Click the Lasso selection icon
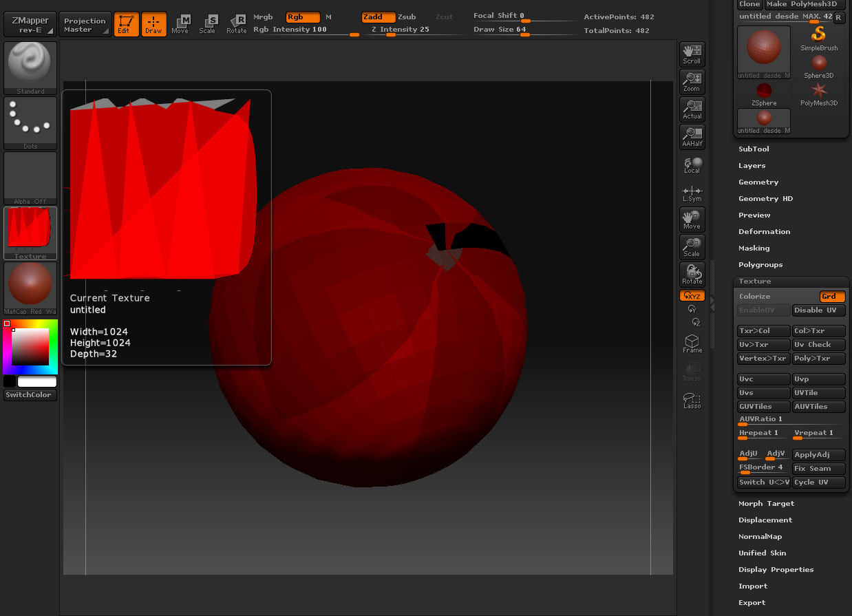The image size is (852, 616). (x=692, y=400)
